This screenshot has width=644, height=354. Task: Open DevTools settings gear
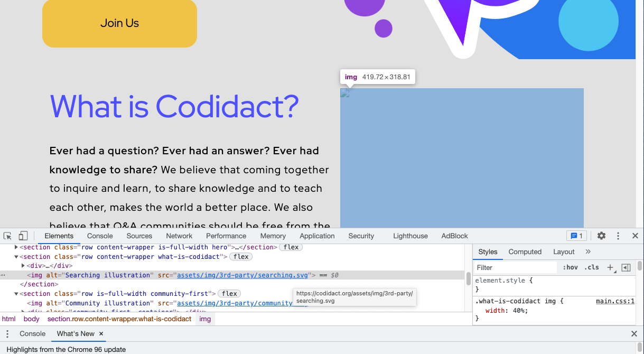tap(601, 236)
